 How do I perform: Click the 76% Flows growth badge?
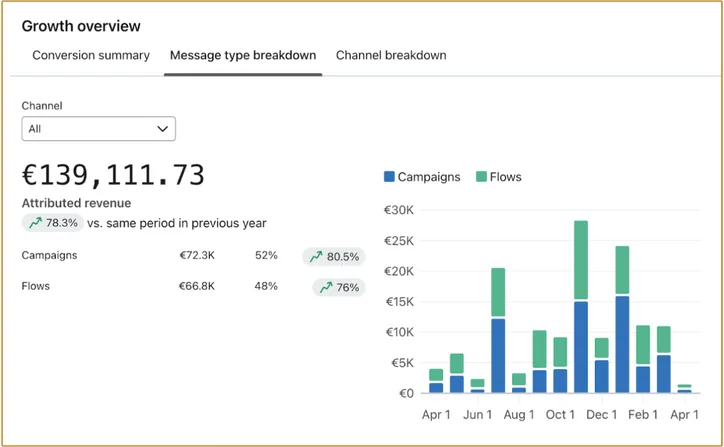339,287
